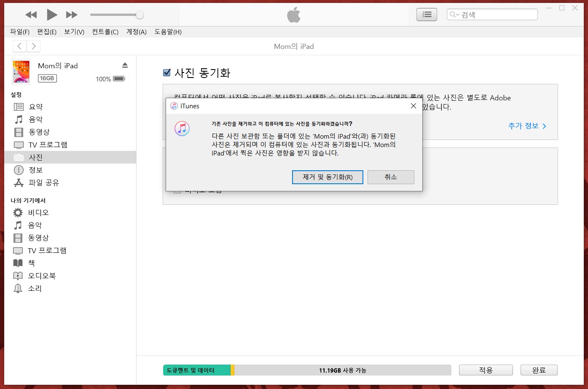The image size is (588, 389).
Task: Click the 검색 search field
Action: [x=492, y=14]
